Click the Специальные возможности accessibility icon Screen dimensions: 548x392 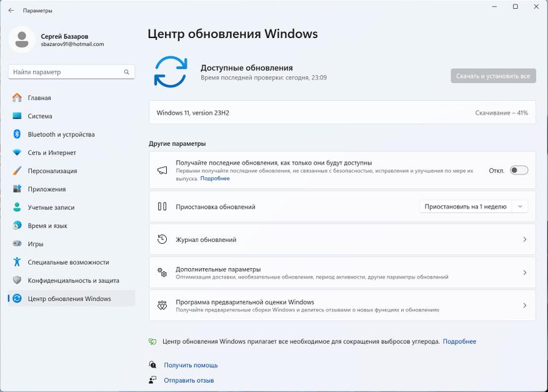[x=17, y=262]
